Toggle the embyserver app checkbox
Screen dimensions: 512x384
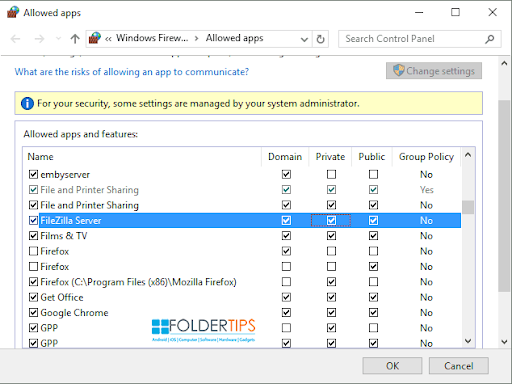click(33, 174)
